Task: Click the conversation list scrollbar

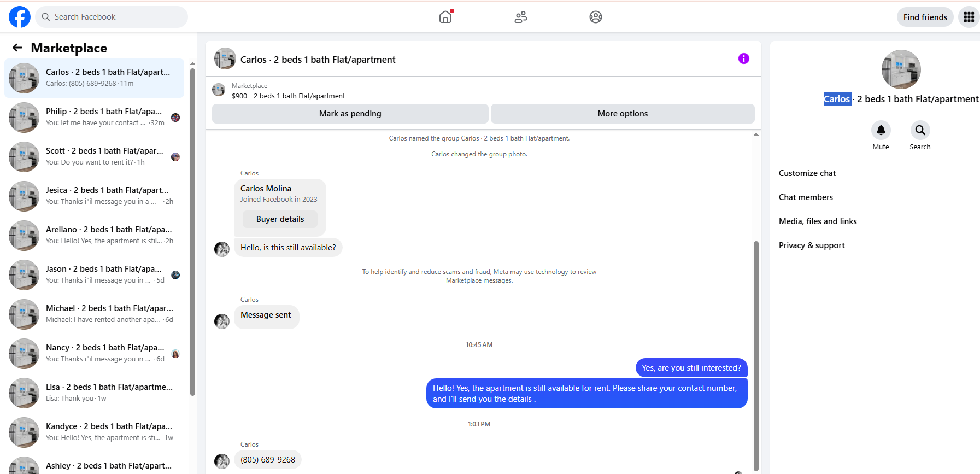Action: click(x=192, y=231)
